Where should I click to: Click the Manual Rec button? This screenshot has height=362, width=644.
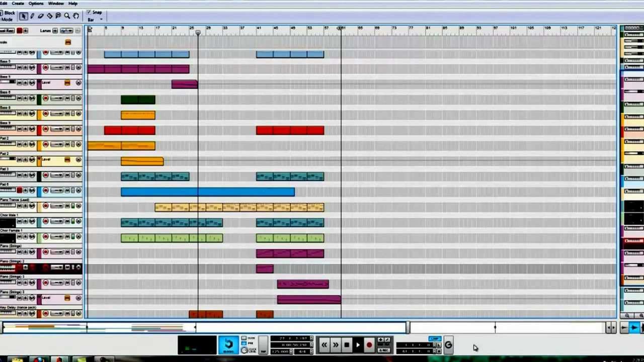(7, 31)
